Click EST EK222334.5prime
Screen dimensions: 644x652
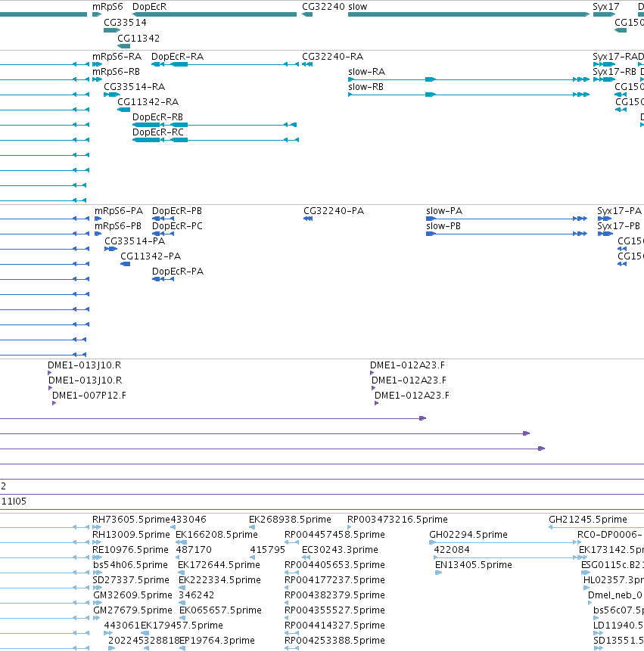[x=219, y=579]
